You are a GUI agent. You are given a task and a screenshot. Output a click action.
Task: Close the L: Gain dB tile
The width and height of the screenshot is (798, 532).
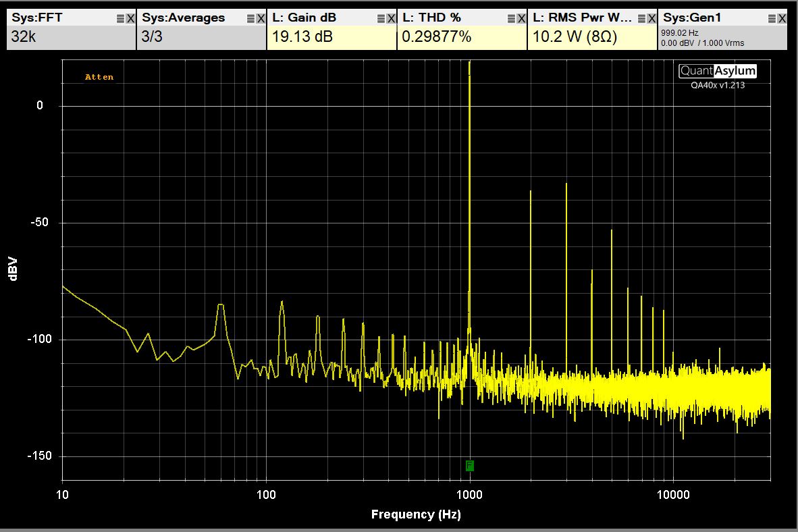[x=391, y=19]
